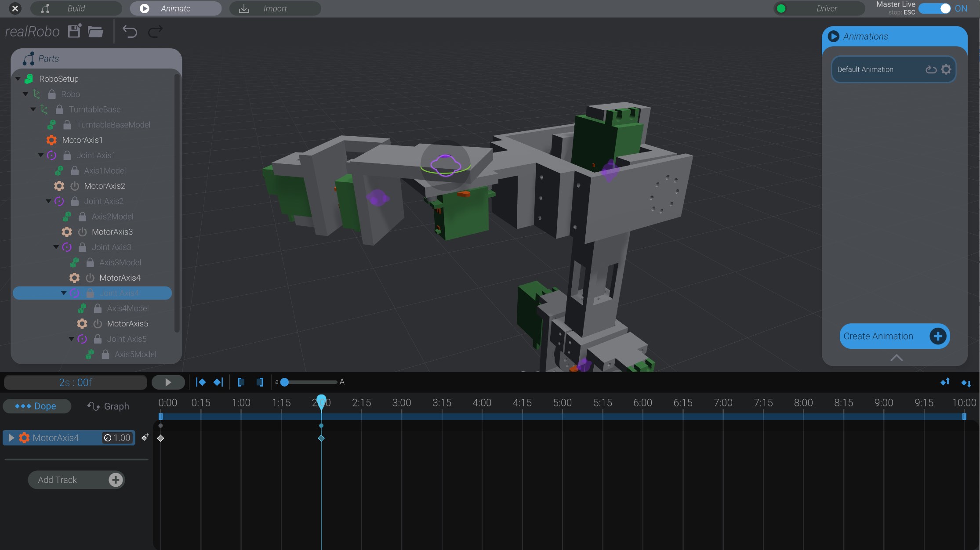Open the Graph view tab

(x=108, y=405)
